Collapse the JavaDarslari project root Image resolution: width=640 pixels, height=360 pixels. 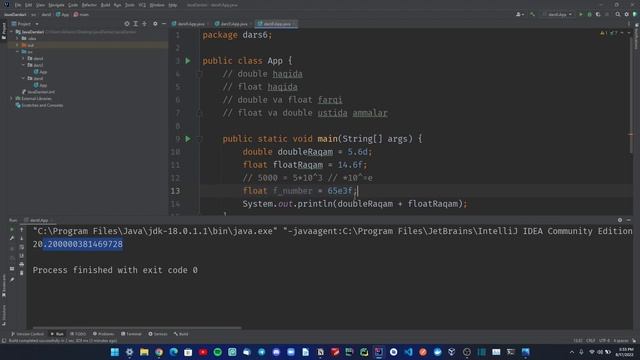click(x=11, y=32)
